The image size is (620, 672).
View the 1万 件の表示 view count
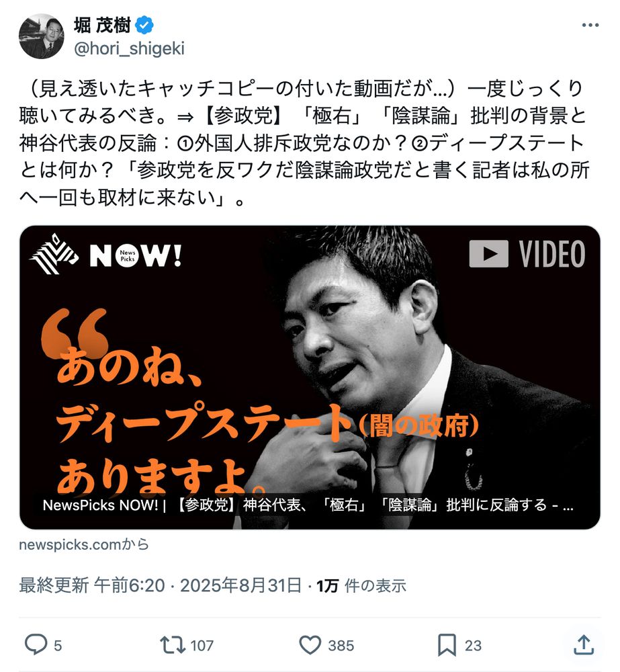[361, 585]
